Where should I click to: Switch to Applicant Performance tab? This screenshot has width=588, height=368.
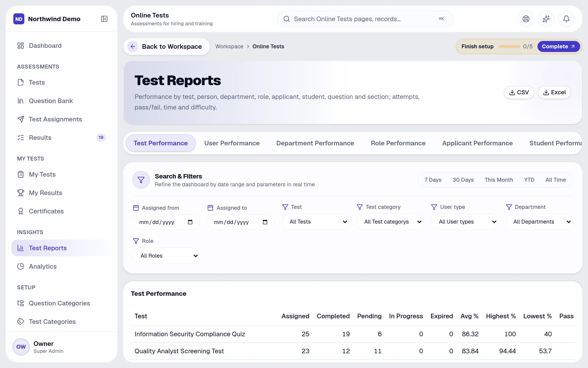pyautogui.click(x=477, y=143)
